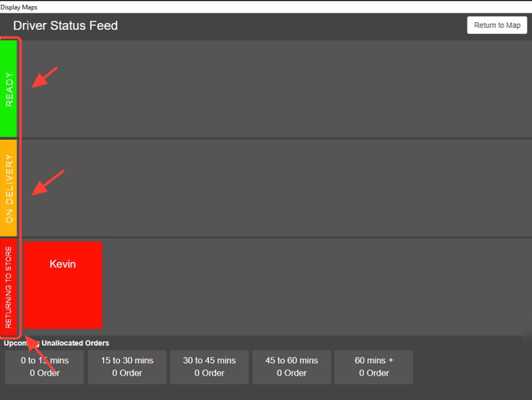Viewport: 532px width, 400px height.
Task: Click the red arrow pointing at READY
Action: [44, 77]
